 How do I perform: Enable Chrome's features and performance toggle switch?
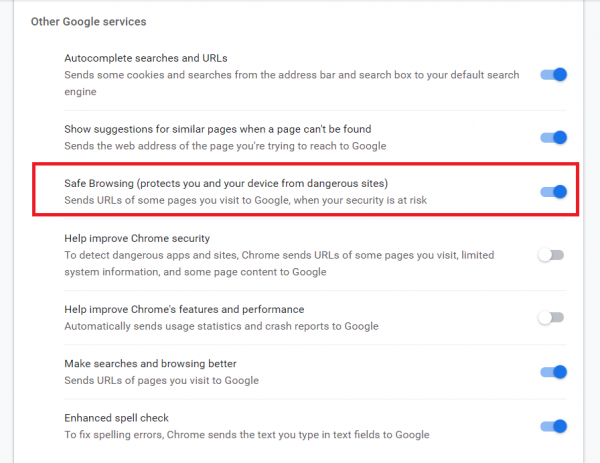click(551, 318)
